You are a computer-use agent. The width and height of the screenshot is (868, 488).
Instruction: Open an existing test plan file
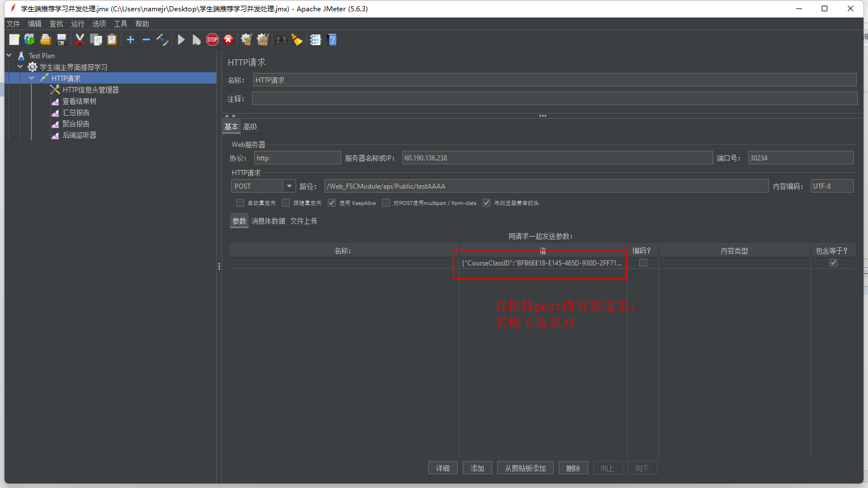46,40
